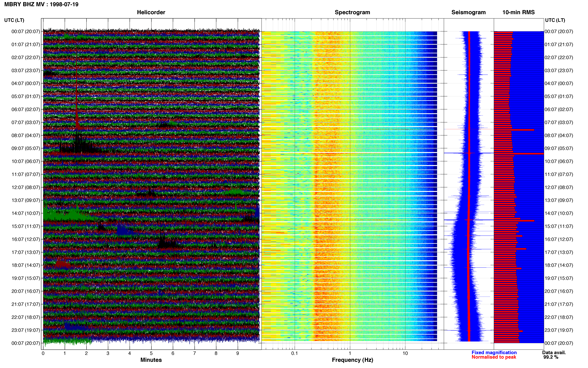Click the RMS panel's '02:07 (22:07)' time label
This screenshot has width=588, height=368.
(559, 57)
